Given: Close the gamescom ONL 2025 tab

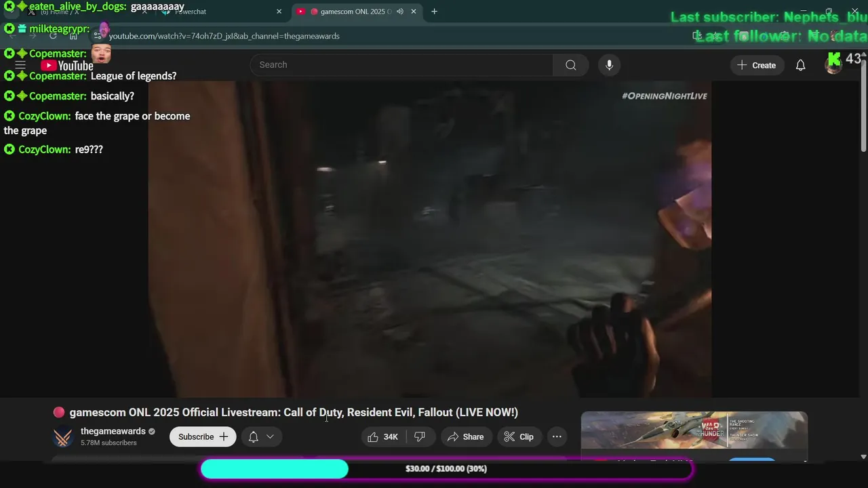Looking at the screenshot, I should coord(414,12).
